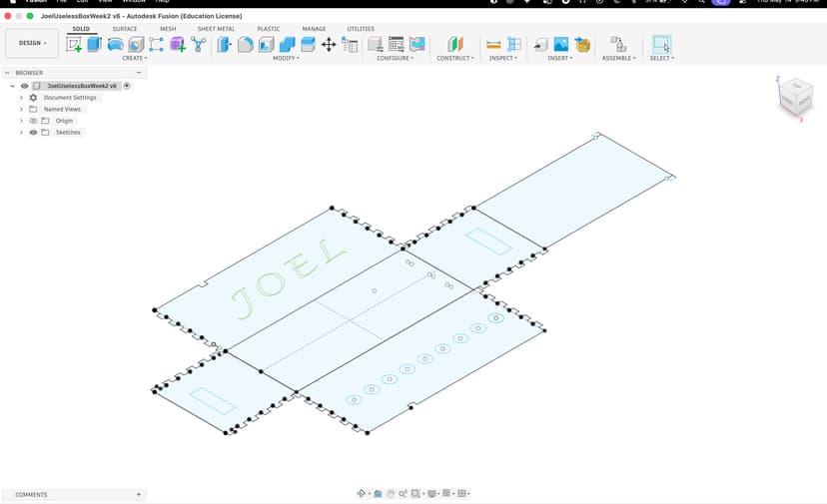Select the Offset Plane construct tool
Viewport: 827px width, 504px height.
pyautogui.click(x=455, y=44)
